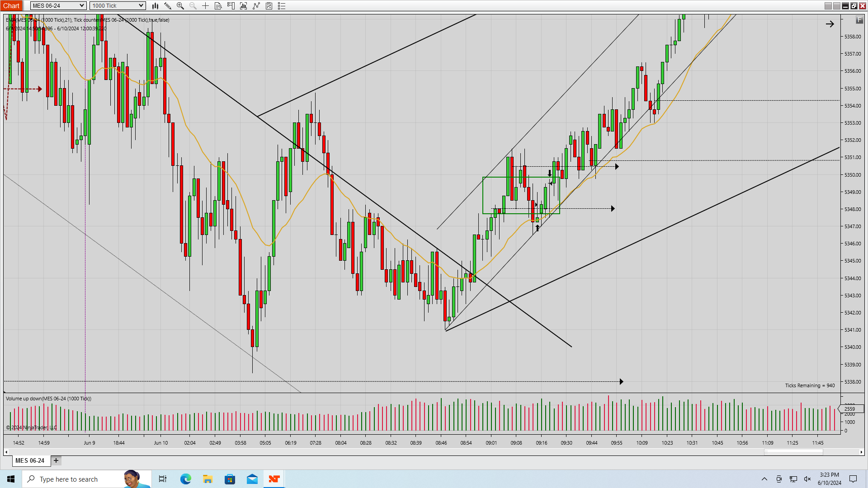
Task: Restore the chart window size
Action: coord(854,6)
